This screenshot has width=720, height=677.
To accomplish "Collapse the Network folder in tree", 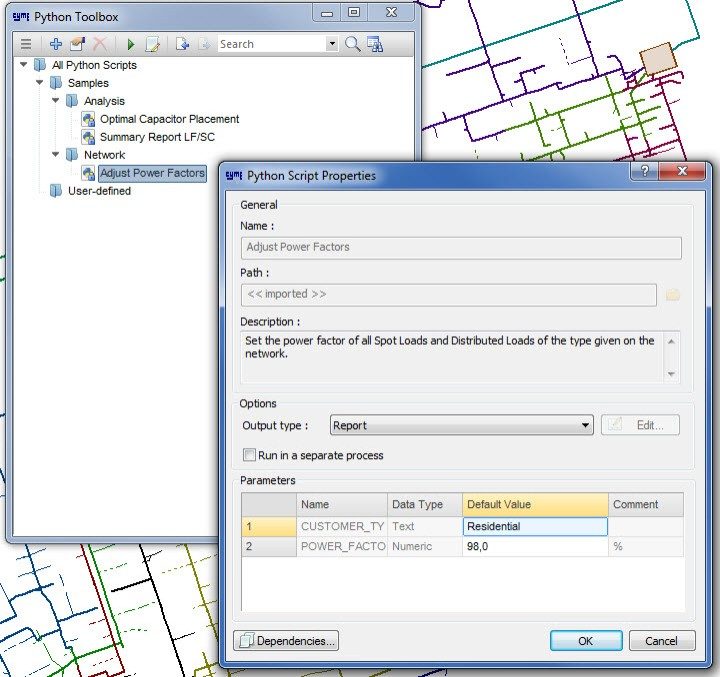I will pyautogui.click(x=56, y=155).
